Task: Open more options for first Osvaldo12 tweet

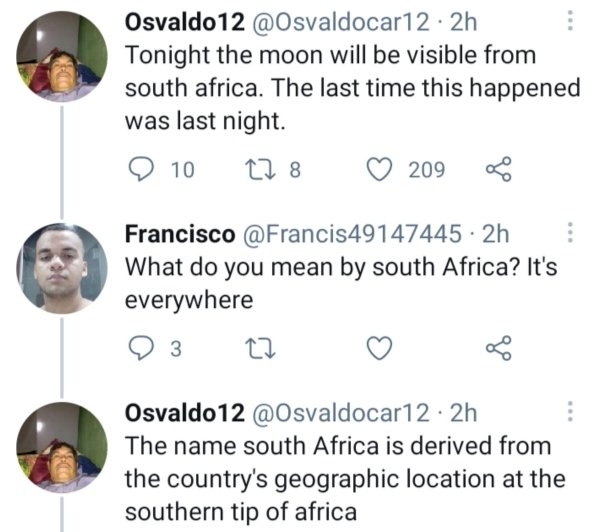Action: tap(570, 22)
